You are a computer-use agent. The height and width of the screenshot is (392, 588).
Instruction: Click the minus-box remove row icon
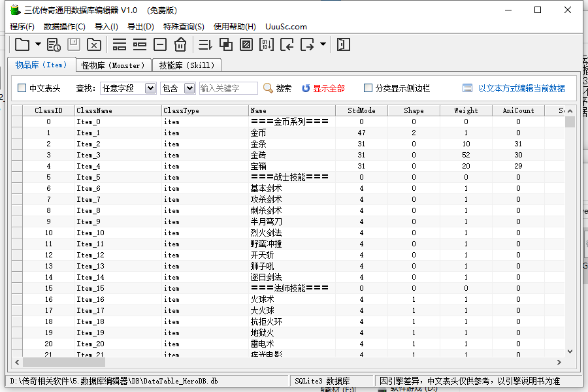(x=160, y=44)
